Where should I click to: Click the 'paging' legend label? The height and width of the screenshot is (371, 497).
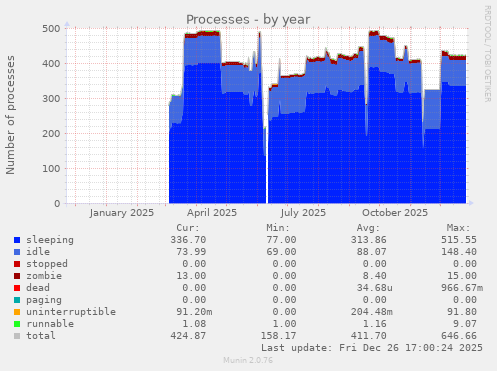44,300
